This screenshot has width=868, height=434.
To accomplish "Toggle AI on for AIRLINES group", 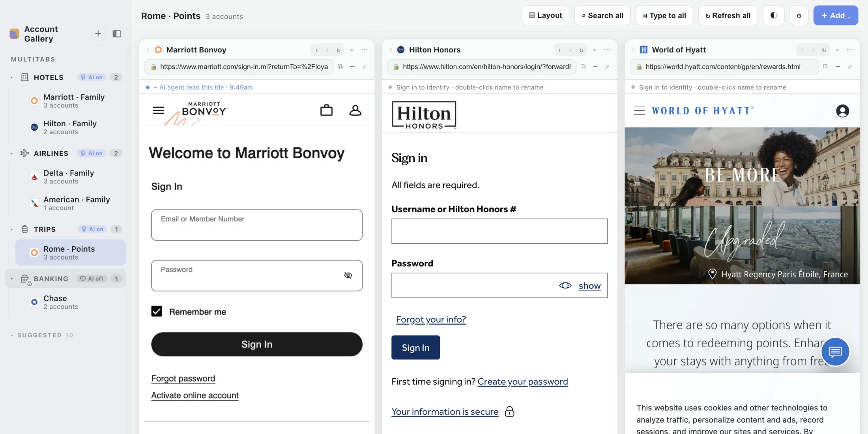I will tap(92, 153).
